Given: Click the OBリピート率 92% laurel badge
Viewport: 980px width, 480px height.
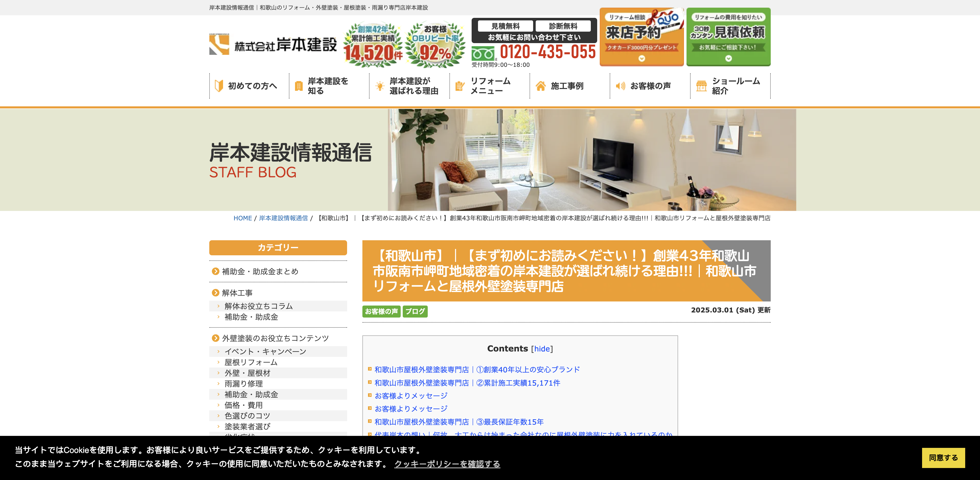Looking at the screenshot, I should point(435,44).
